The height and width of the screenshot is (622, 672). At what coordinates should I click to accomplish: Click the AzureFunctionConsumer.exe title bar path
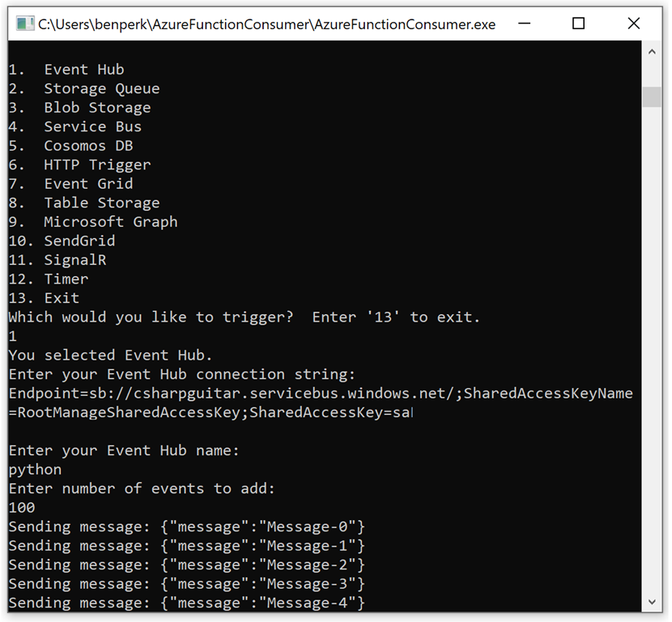tap(266, 24)
